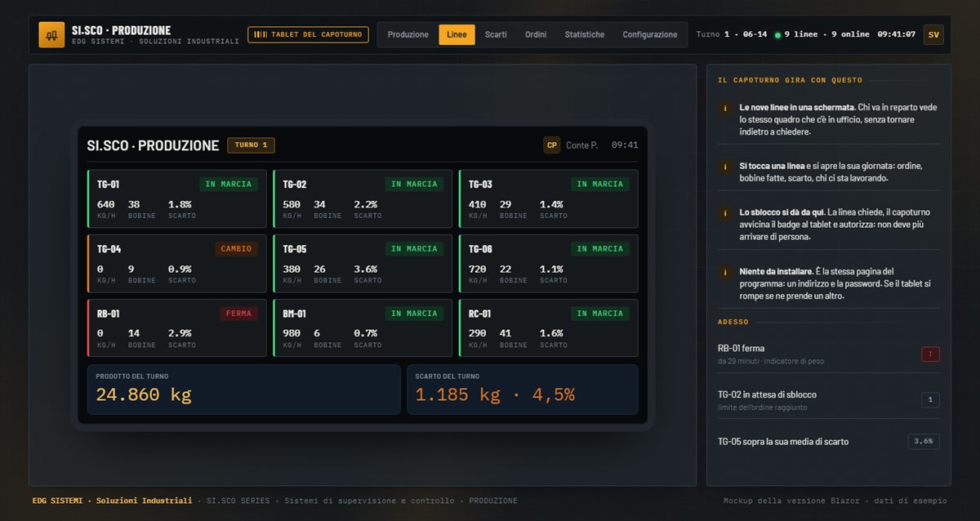Image resolution: width=980 pixels, height=521 pixels.
Task: Open the Scarti tab
Action: [x=496, y=34]
